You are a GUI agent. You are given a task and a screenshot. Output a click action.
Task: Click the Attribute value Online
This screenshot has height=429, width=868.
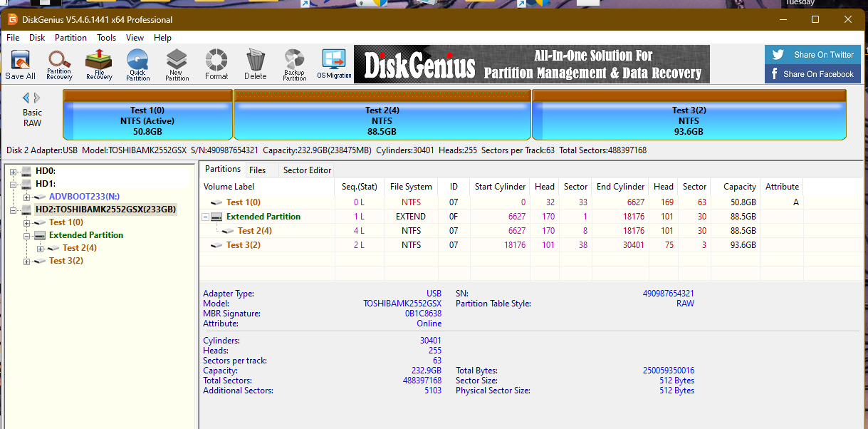click(429, 324)
